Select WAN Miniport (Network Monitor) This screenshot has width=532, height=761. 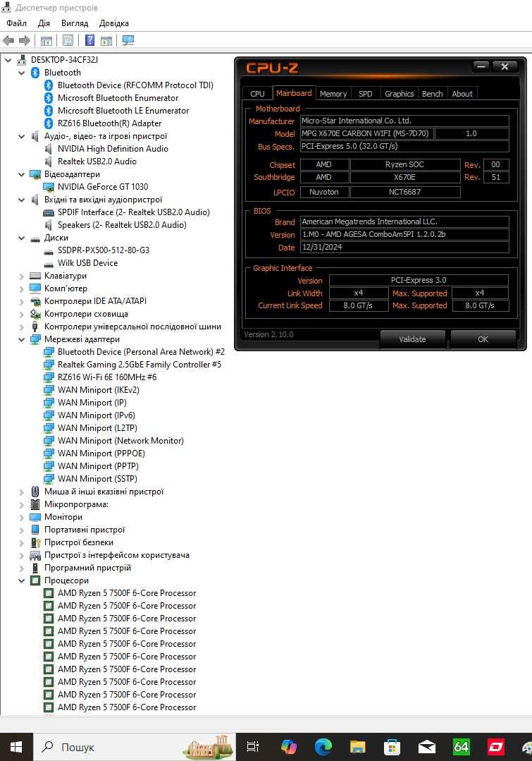pos(120,441)
